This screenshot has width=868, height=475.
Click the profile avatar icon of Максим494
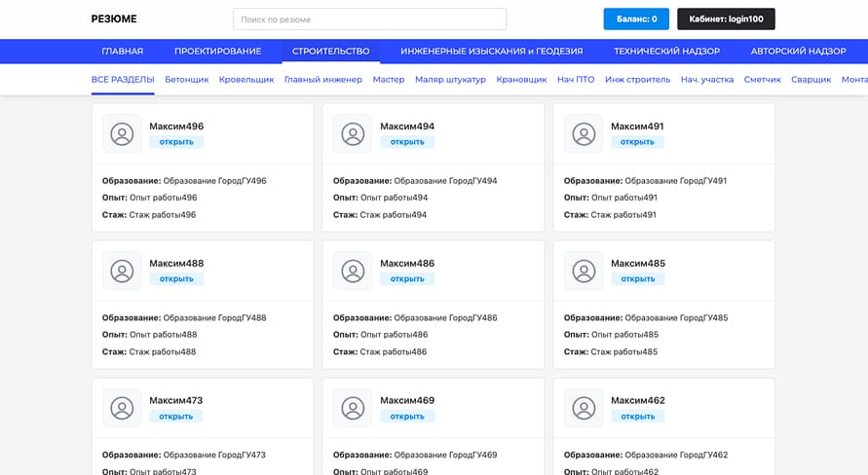(353, 133)
